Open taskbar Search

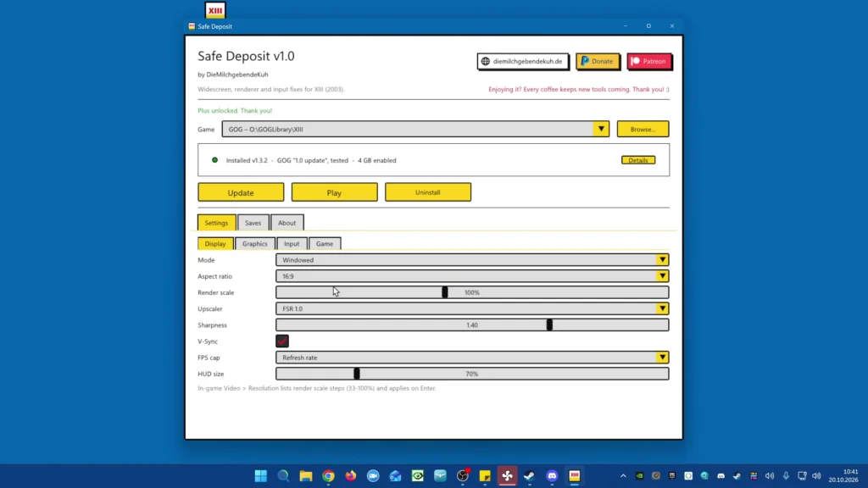coord(283,476)
